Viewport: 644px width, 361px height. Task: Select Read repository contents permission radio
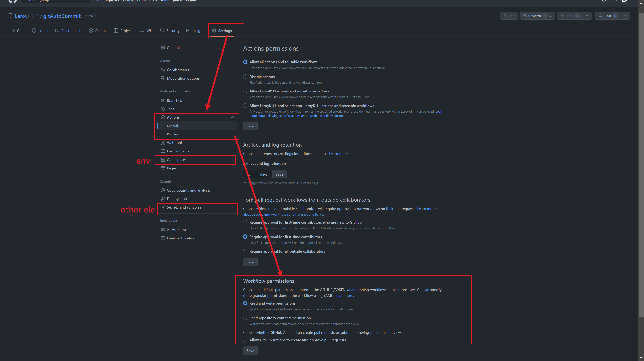pos(245,318)
